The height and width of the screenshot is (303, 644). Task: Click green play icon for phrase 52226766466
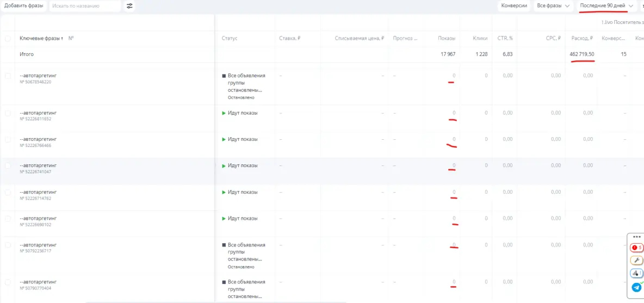point(224,139)
